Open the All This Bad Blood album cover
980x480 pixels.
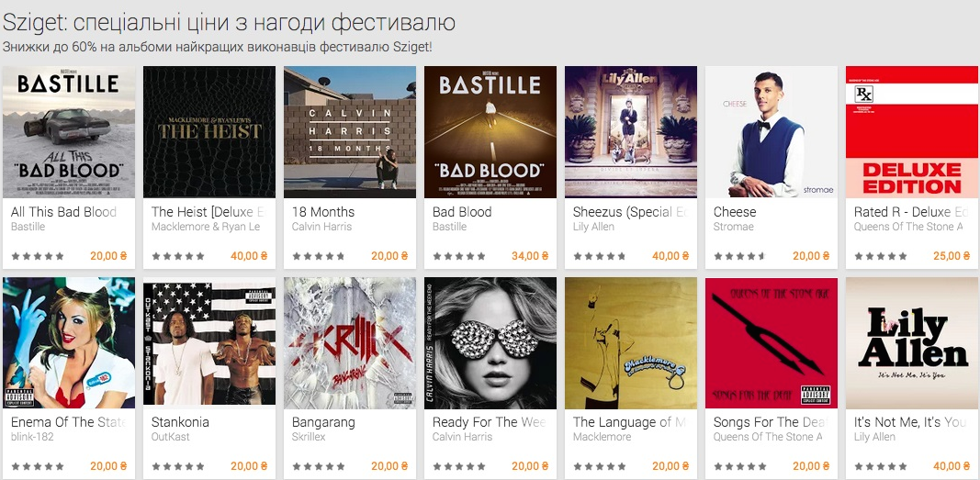69,132
